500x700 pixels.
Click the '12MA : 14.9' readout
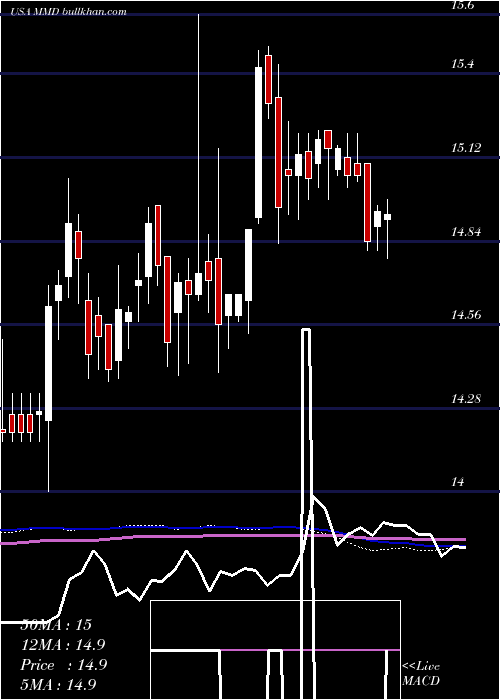tap(63, 645)
